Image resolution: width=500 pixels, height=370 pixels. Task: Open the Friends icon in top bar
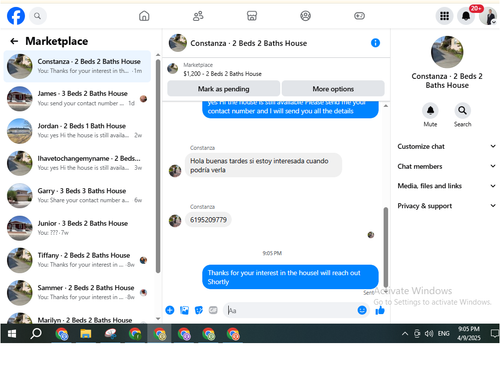198,16
